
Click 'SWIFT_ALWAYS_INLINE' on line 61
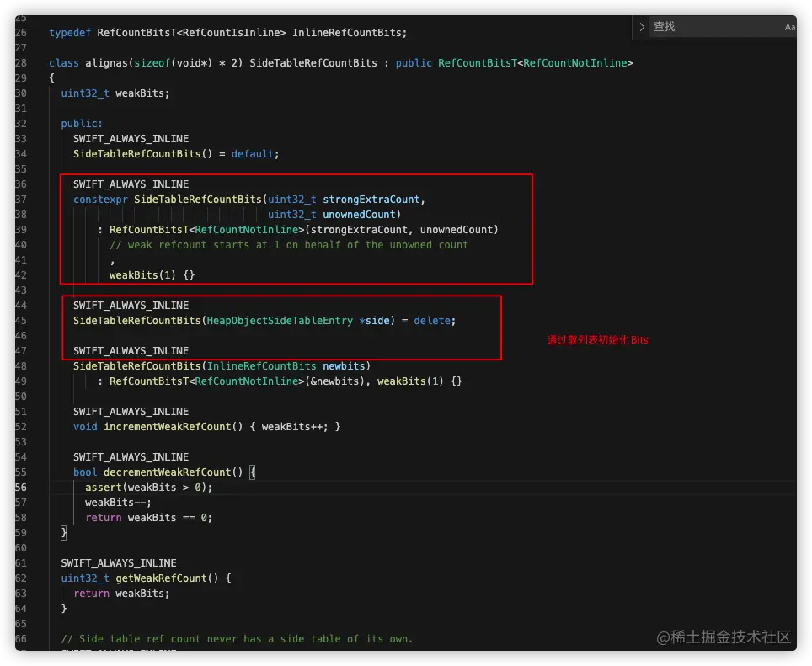coord(119,563)
